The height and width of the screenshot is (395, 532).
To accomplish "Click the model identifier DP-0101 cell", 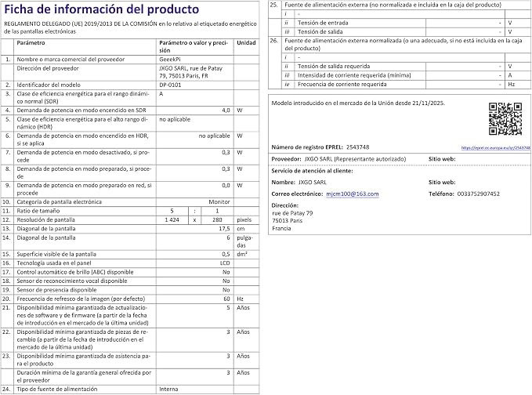I will pyautogui.click(x=195, y=85).
